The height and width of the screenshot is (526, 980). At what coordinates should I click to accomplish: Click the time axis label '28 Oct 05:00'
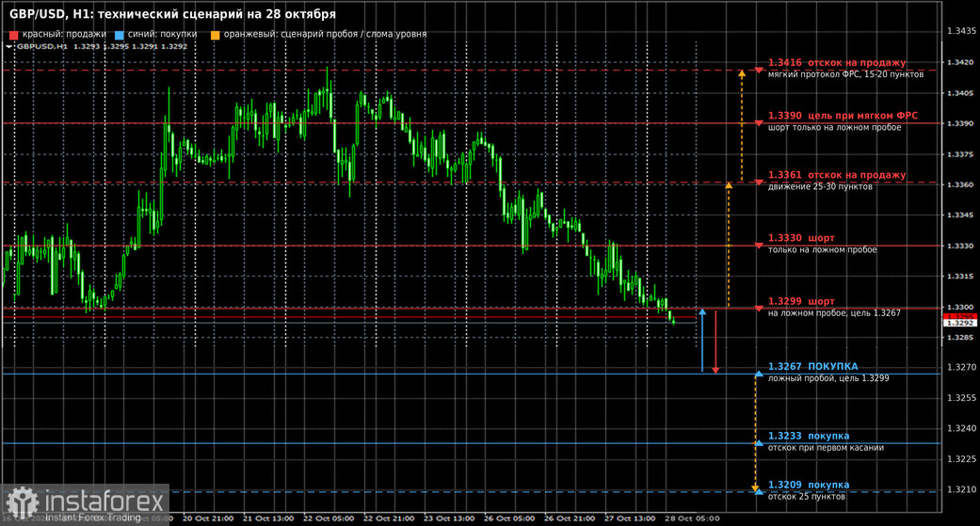pyautogui.click(x=692, y=518)
